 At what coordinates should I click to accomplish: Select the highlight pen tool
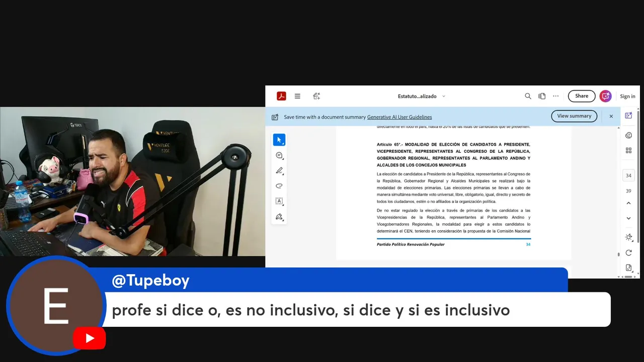coord(279,171)
